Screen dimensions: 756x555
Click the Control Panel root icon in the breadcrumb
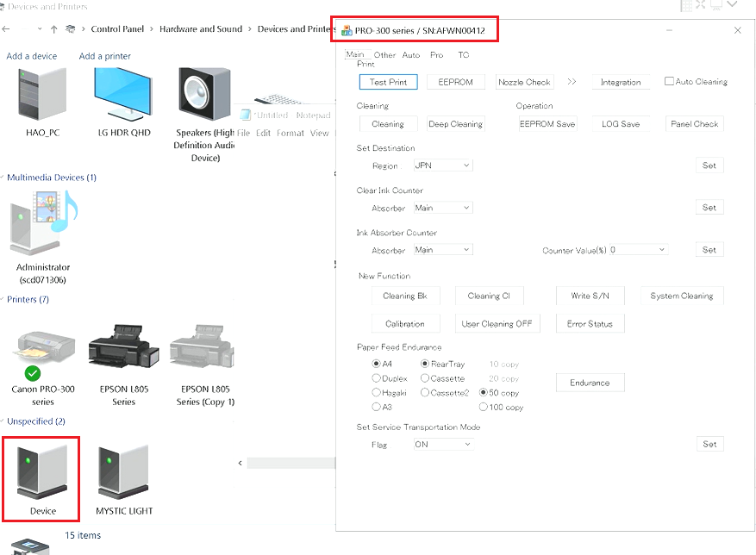coord(71,29)
